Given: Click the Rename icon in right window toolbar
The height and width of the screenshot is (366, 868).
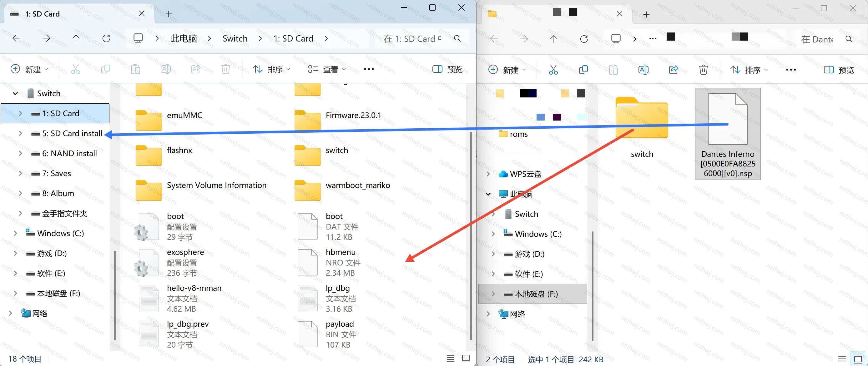Looking at the screenshot, I should [643, 70].
